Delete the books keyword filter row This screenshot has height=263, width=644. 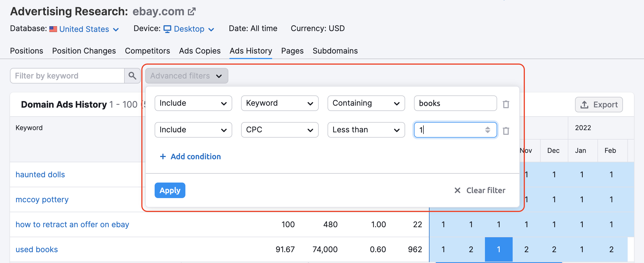506,104
